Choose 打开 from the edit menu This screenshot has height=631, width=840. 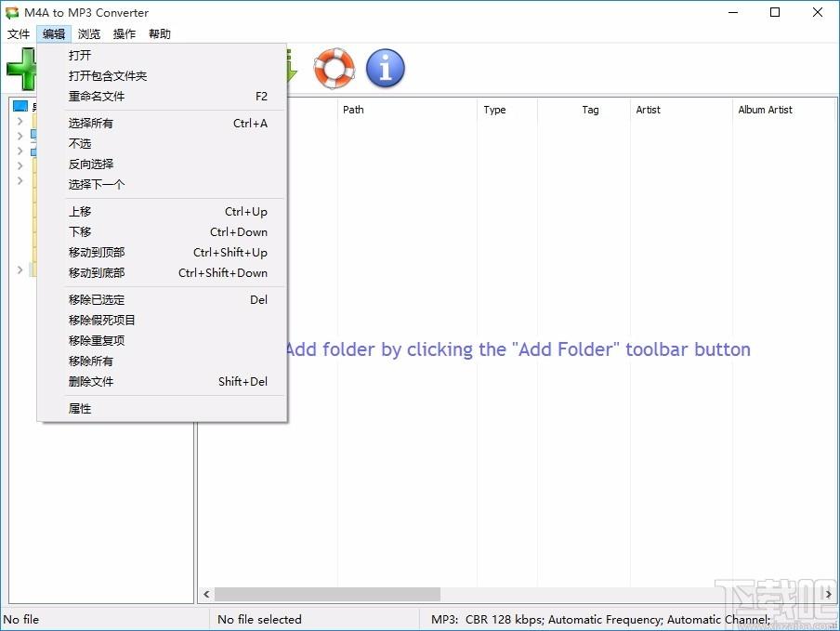click(x=162, y=55)
